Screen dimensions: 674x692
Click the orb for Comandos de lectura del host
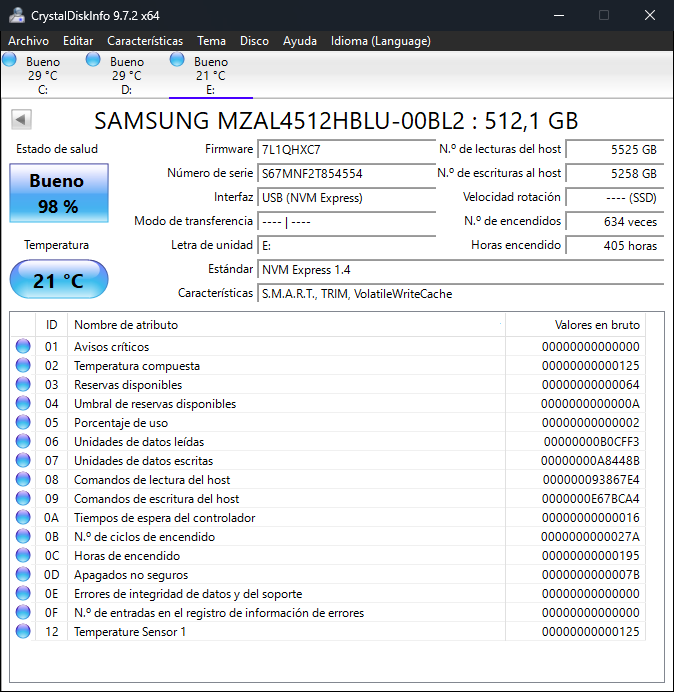23,479
